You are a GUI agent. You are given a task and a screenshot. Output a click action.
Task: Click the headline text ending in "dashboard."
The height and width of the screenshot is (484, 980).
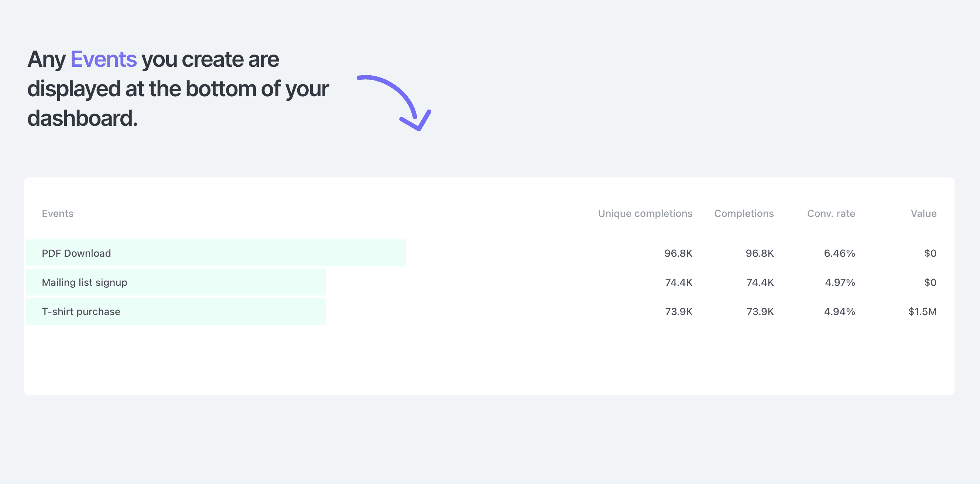pos(83,118)
